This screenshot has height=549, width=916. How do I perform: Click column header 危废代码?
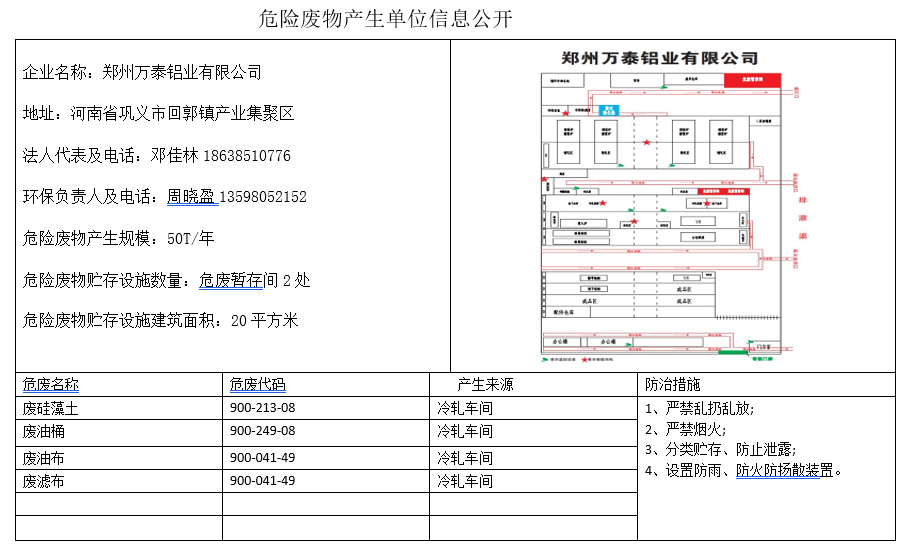click(x=258, y=384)
